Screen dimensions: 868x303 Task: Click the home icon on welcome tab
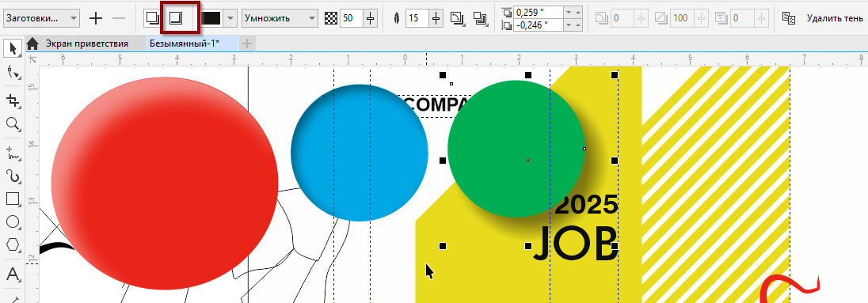point(32,44)
